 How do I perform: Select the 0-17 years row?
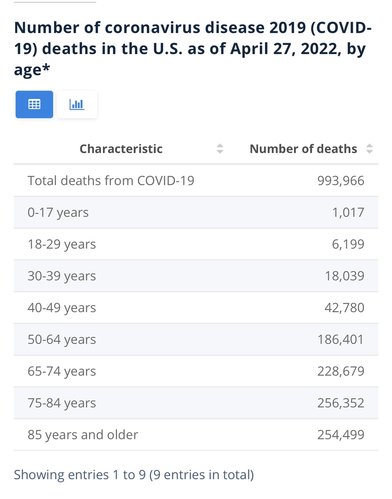(x=196, y=212)
